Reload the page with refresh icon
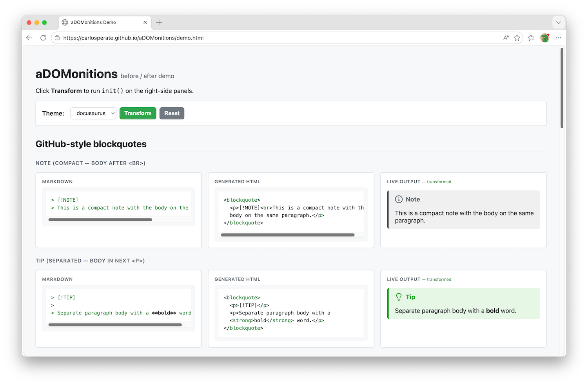 coord(43,38)
